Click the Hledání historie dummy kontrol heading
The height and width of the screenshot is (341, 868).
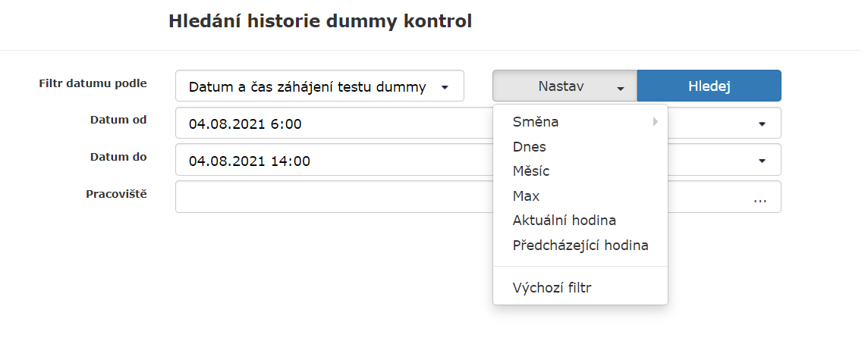(x=320, y=21)
